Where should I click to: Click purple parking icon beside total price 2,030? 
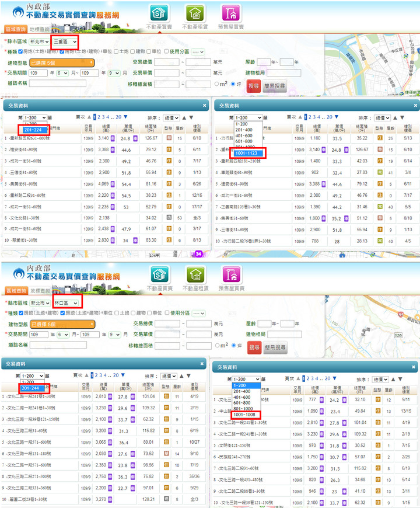110,454
